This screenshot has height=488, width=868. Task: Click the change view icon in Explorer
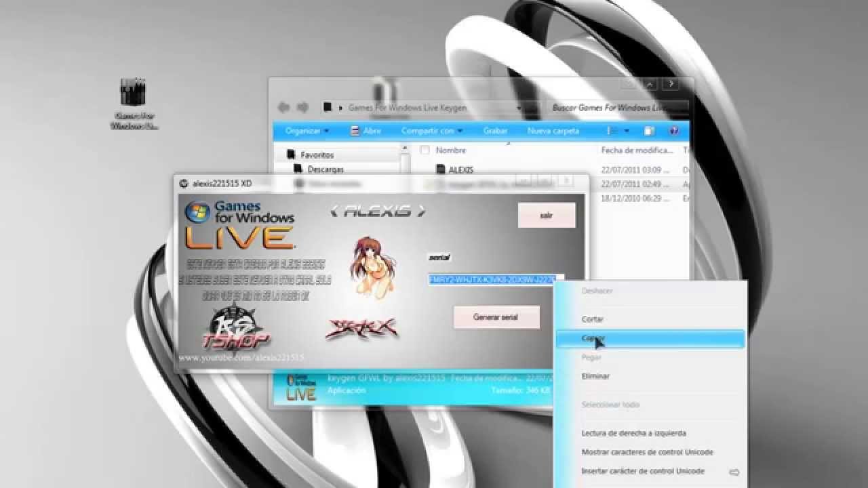pyautogui.click(x=612, y=131)
